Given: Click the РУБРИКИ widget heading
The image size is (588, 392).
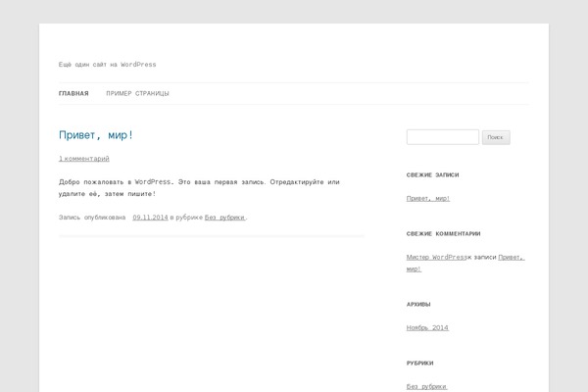Looking at the screenshot, I should point(420,364).
